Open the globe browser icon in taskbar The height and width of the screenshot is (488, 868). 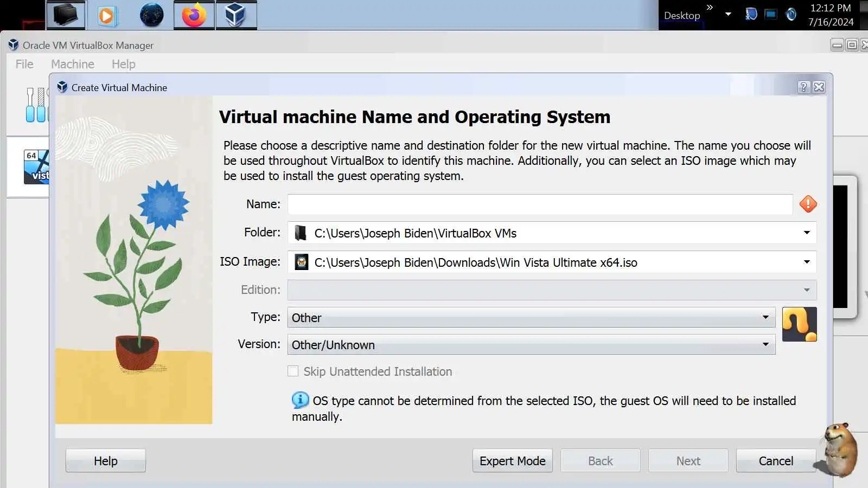point(151,15)
